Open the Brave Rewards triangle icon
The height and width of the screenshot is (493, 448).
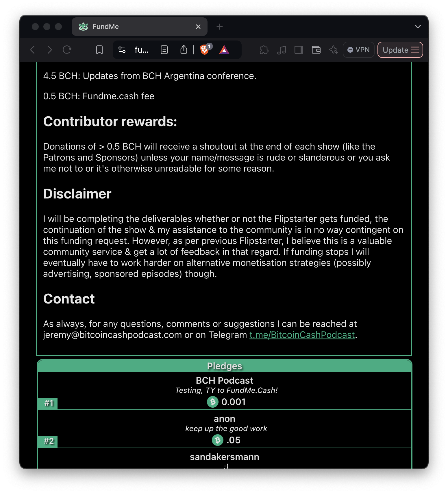(224, 50)
